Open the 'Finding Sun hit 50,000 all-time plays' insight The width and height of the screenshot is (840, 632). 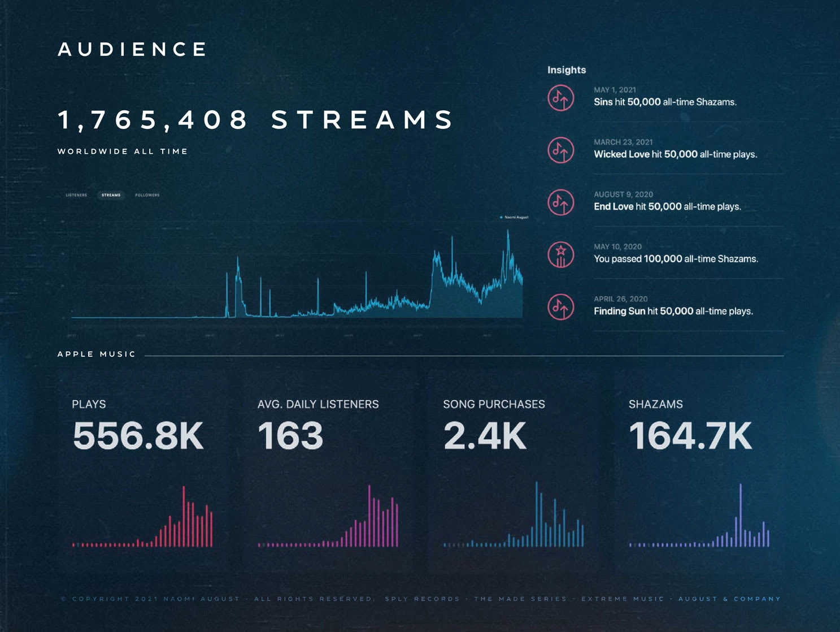coord(673,311)
